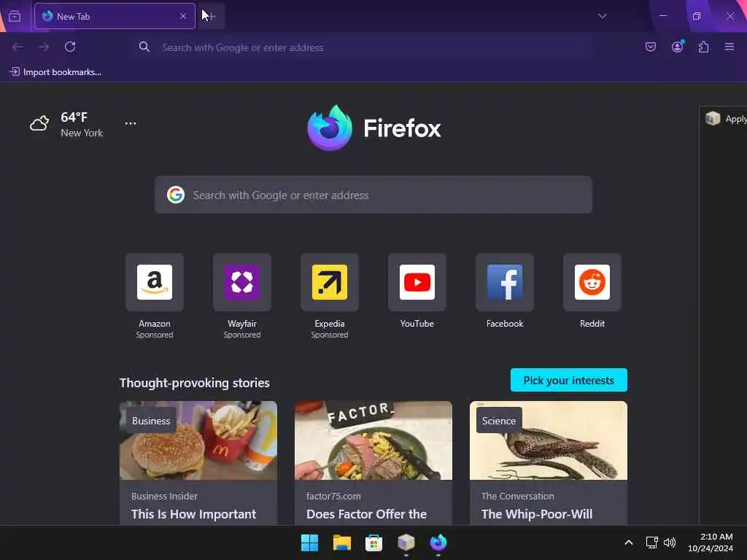Open Microsoft Store from the taskbar
747x560 pixels.
(x=373, y=542)
